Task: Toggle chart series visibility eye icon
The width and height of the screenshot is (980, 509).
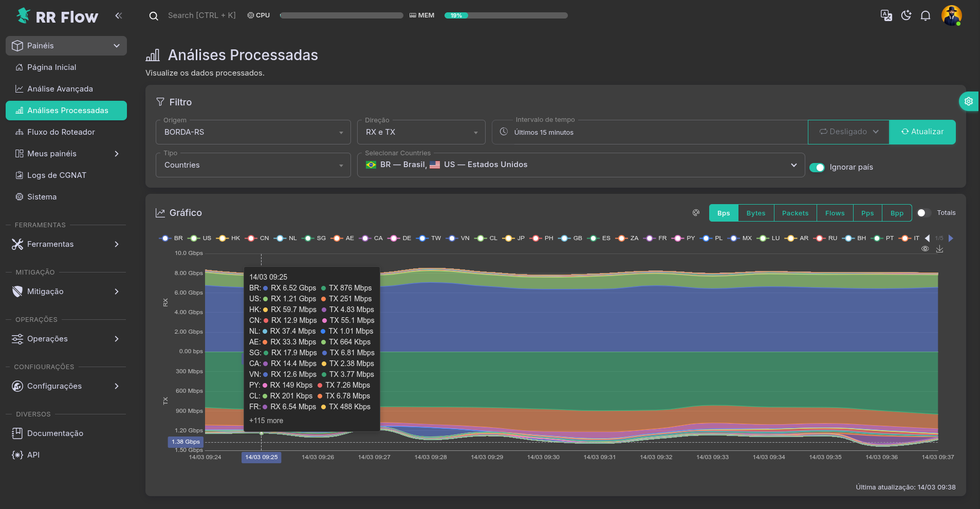Action: [x=925, y=249]
